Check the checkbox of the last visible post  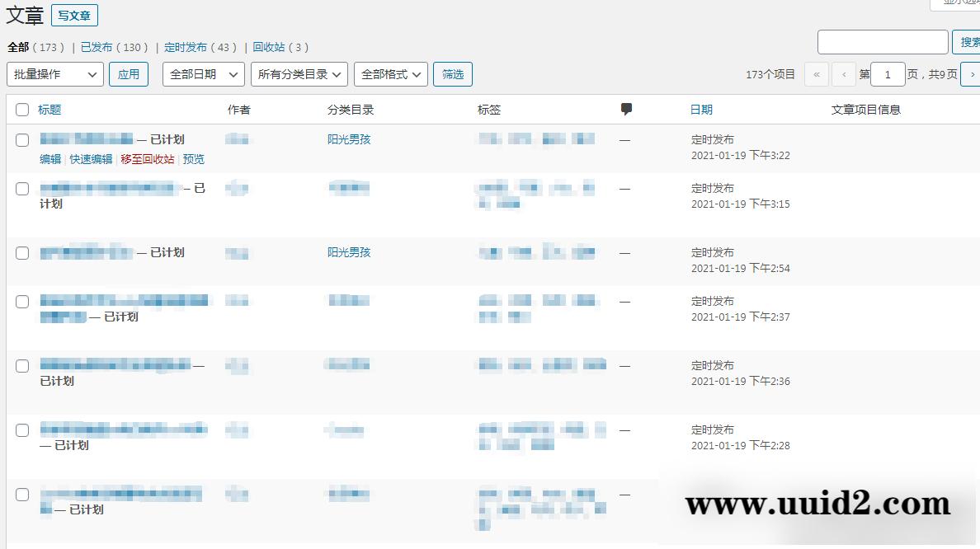22,495
